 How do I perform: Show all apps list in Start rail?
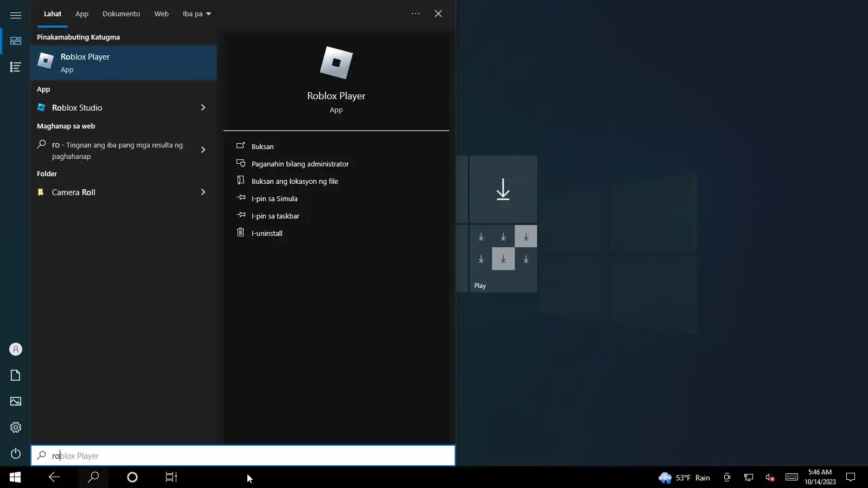(x=16, y=67)
